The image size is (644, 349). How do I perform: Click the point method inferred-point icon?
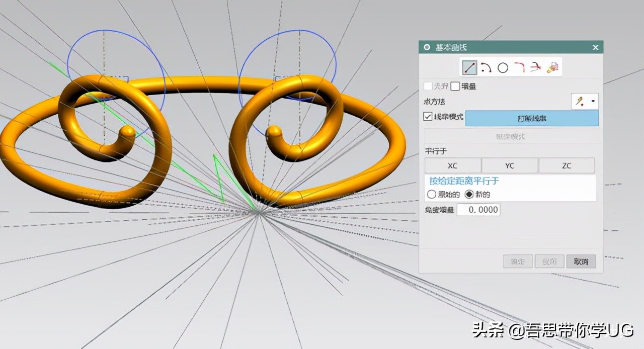[x=580, y=102]
